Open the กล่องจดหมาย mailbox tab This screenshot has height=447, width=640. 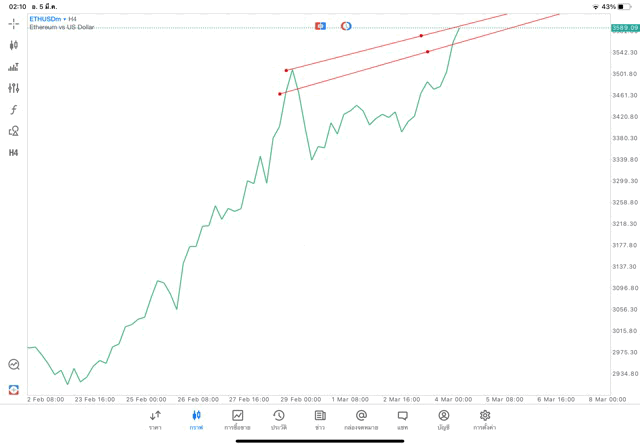click(361, 419)
